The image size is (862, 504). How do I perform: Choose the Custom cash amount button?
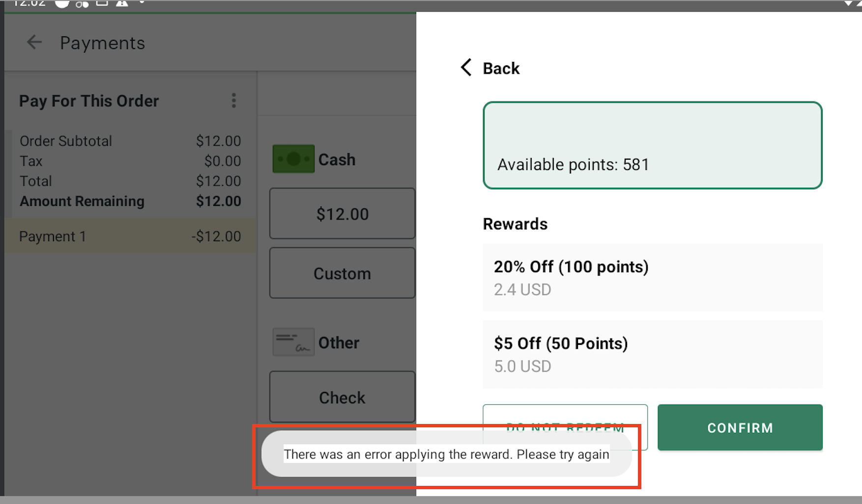(x=342, y=273)
